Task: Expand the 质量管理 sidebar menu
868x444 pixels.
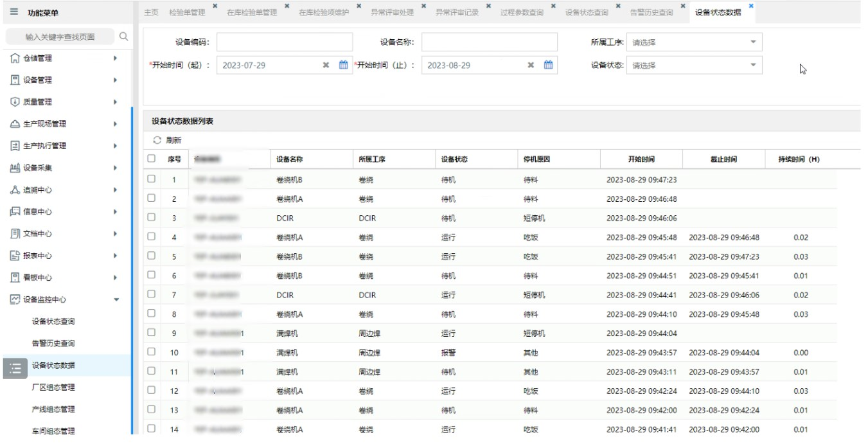Action: 116,102
